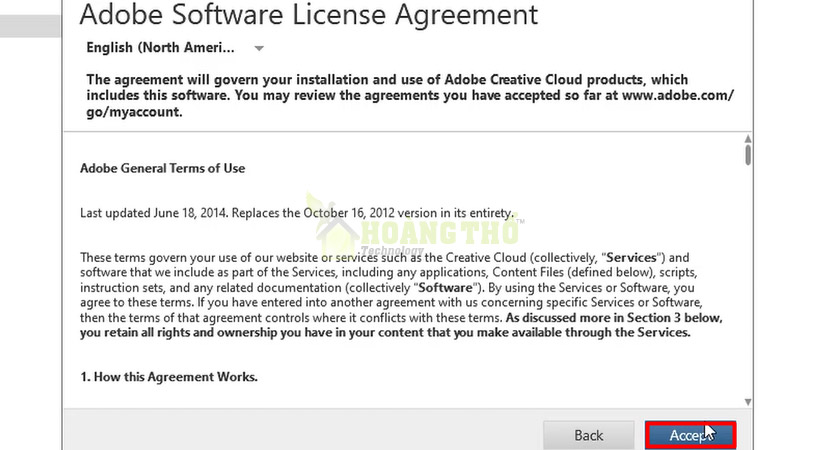Click the Accept button
This screenshot has width=820, height=450.
coord(689,435)
